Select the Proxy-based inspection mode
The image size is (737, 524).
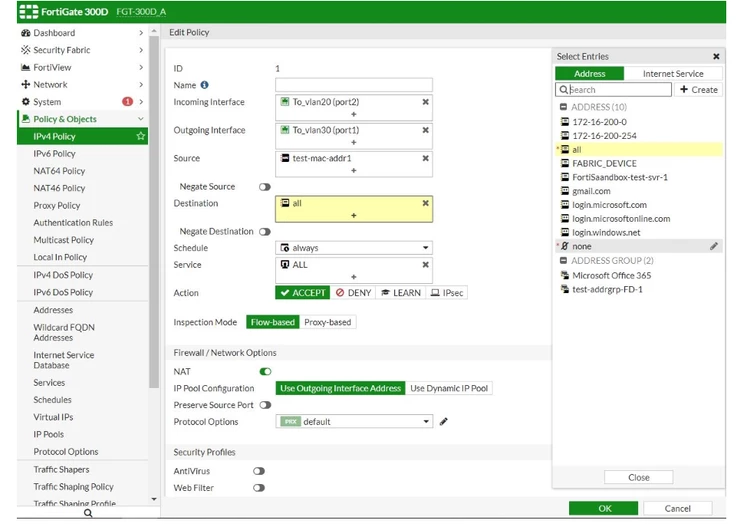pyautogui.click(x=328, y=322)
